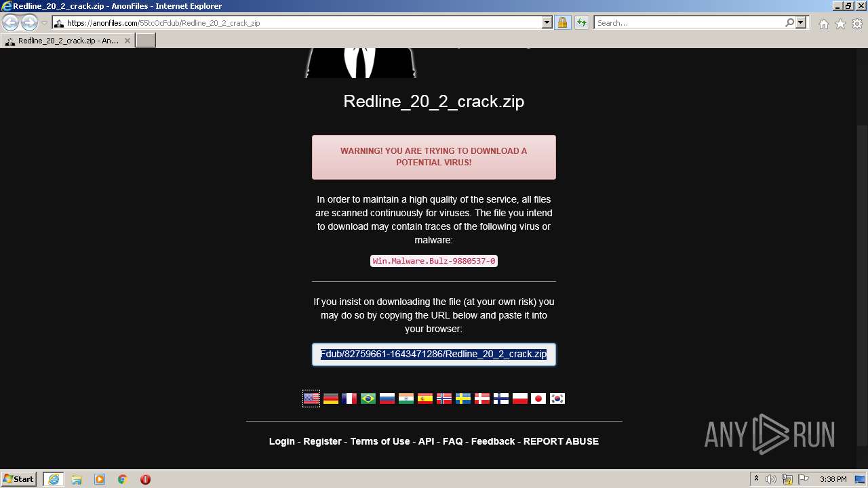The width and height of the screenshot is (868, 488).
Task: Start search with the magnifier icon
Action: click(789, 22)
